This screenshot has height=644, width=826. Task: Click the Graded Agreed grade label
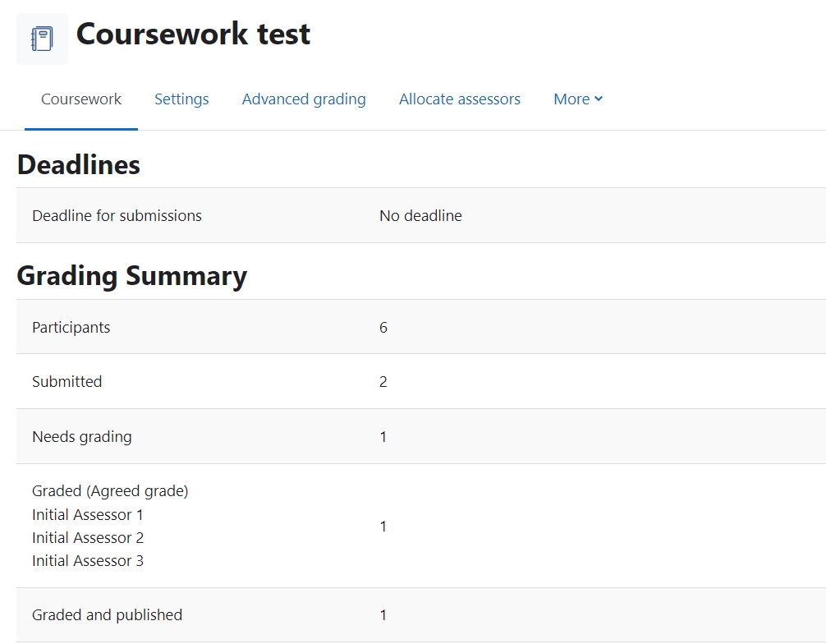[x=110, y=490]
